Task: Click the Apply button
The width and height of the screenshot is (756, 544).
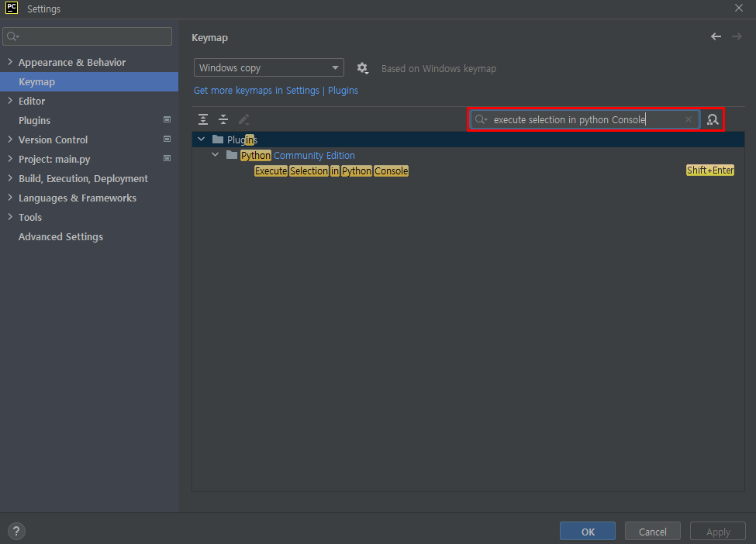Action: pos(718,531)
